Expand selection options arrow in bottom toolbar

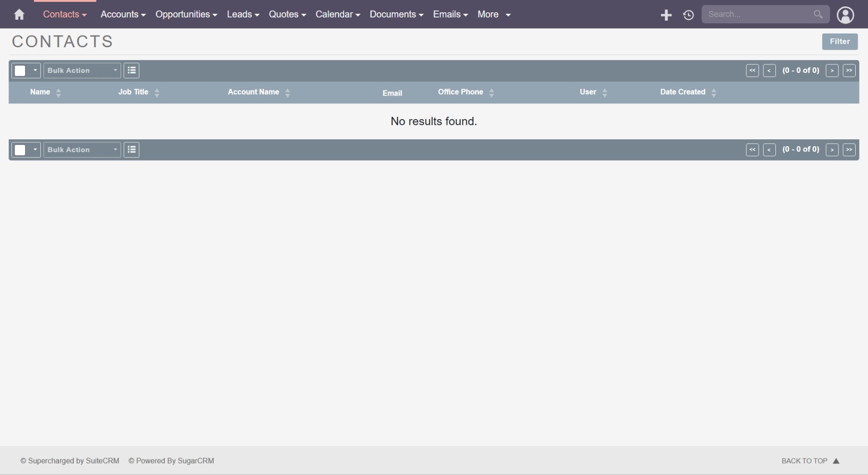(35, 150)
